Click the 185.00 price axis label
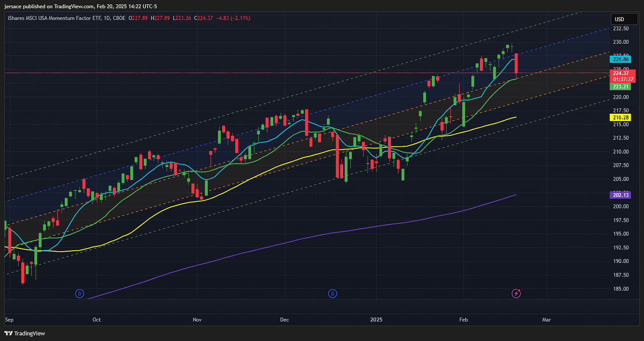 (x=621, y=289)
